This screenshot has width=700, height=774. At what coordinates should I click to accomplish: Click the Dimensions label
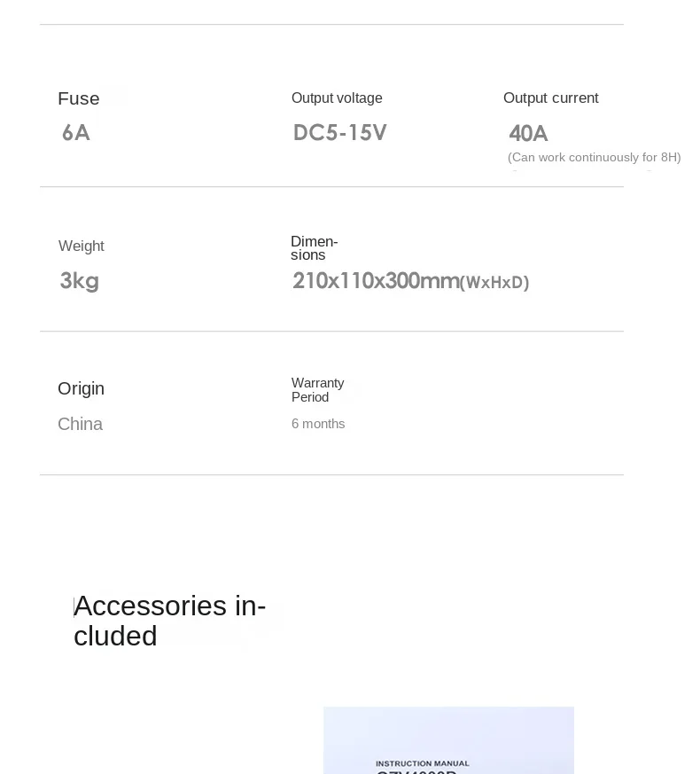[314, 248]
